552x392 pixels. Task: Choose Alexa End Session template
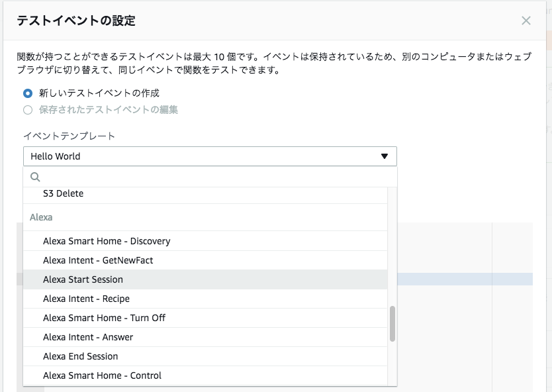coord(81,356)
